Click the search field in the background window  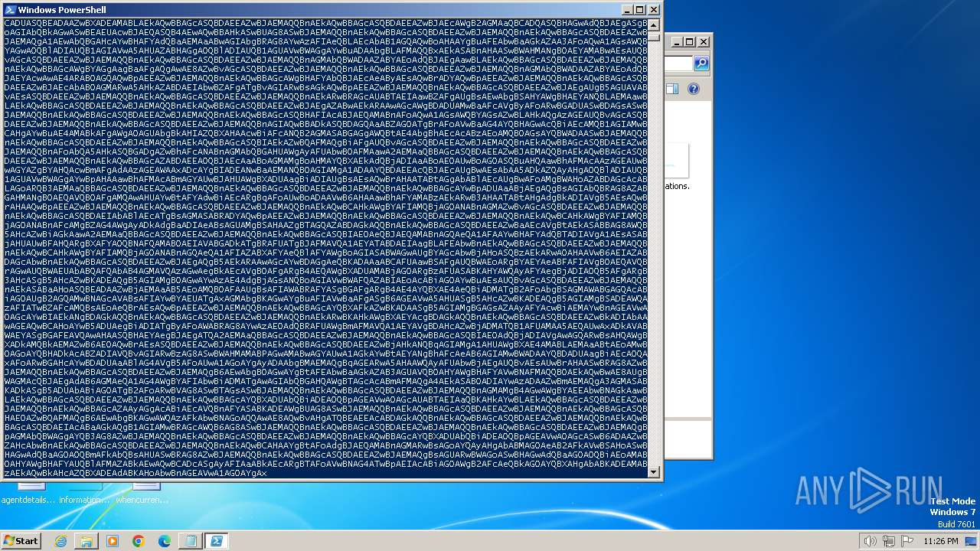coord(679,64)
